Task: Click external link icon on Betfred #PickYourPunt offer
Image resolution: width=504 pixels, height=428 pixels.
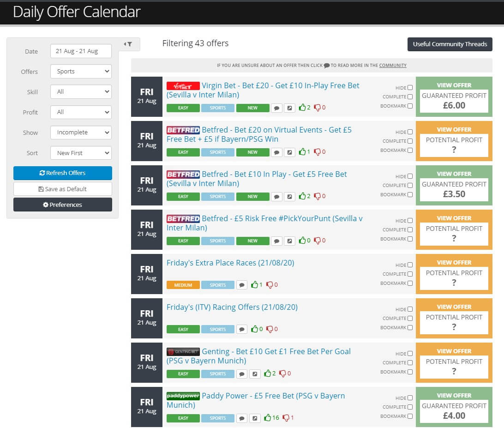Action: [289, 241]
